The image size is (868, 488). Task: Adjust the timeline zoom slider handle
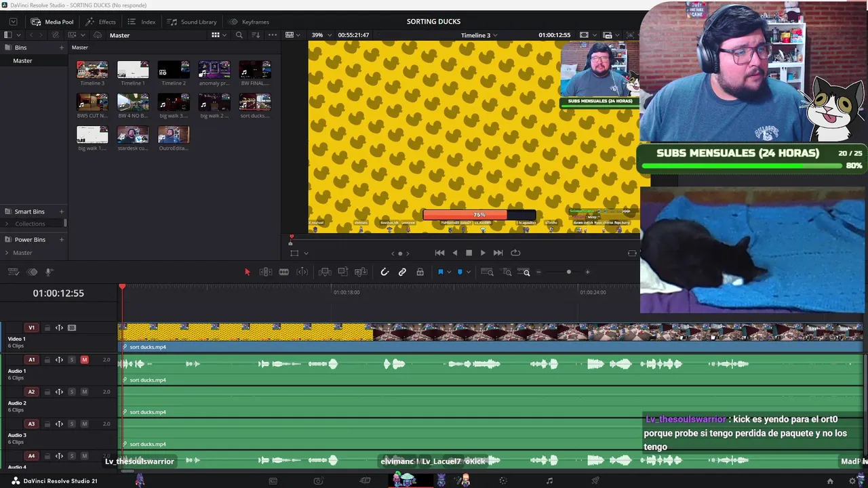(x=568, y=272)
